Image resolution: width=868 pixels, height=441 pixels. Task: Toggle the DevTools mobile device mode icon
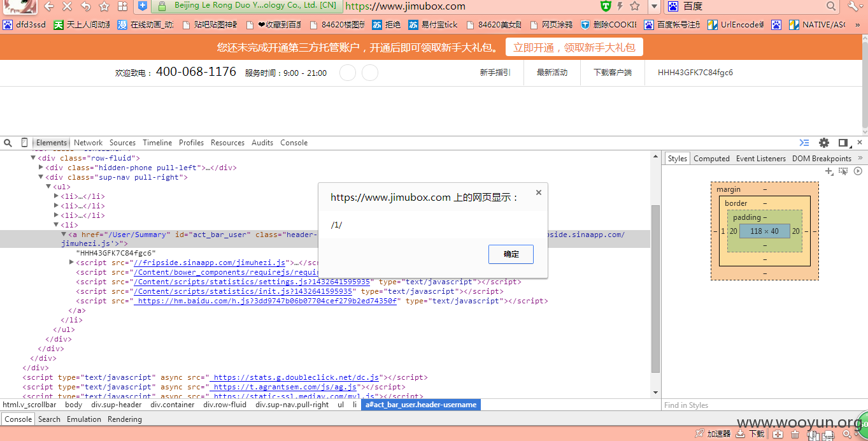pos(24,143)
